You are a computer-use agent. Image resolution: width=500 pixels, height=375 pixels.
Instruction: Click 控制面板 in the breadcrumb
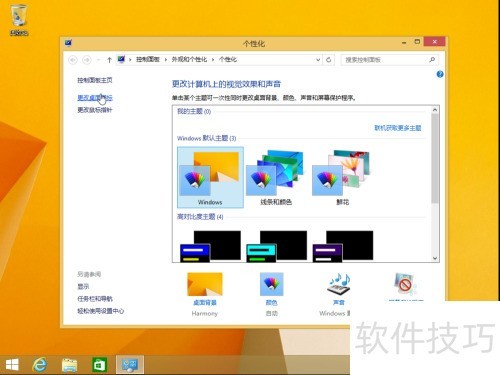click(x=148, y=60)
